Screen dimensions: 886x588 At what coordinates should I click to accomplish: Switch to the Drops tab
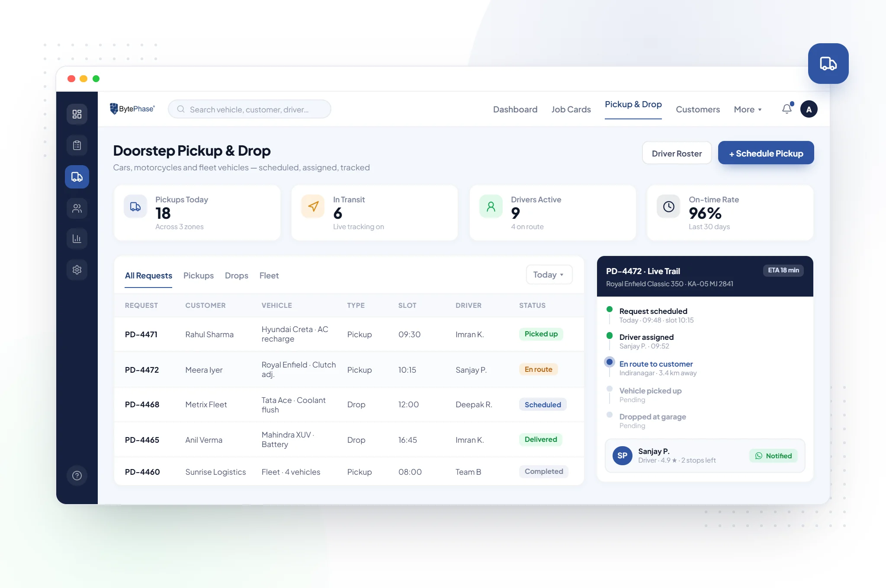pyautogui.click(x=237, y=275)
